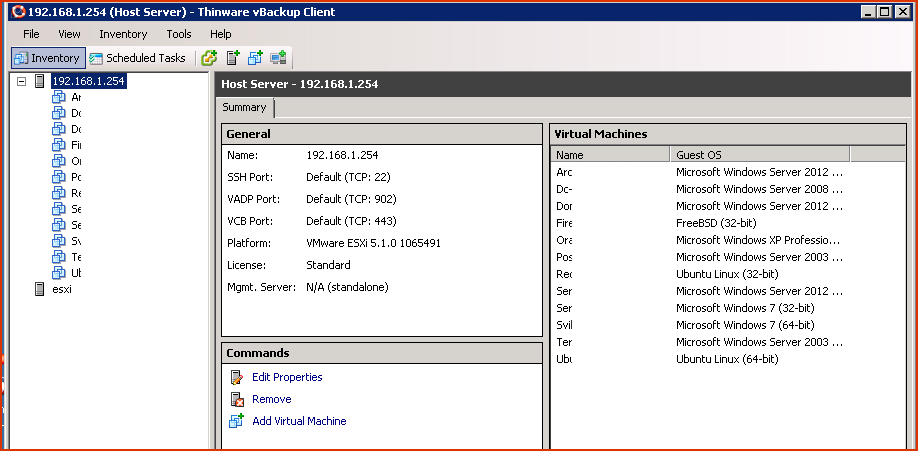Click the Default (TCP: 902) VADP port value
The image size is (918, 451).
(351, 199)
